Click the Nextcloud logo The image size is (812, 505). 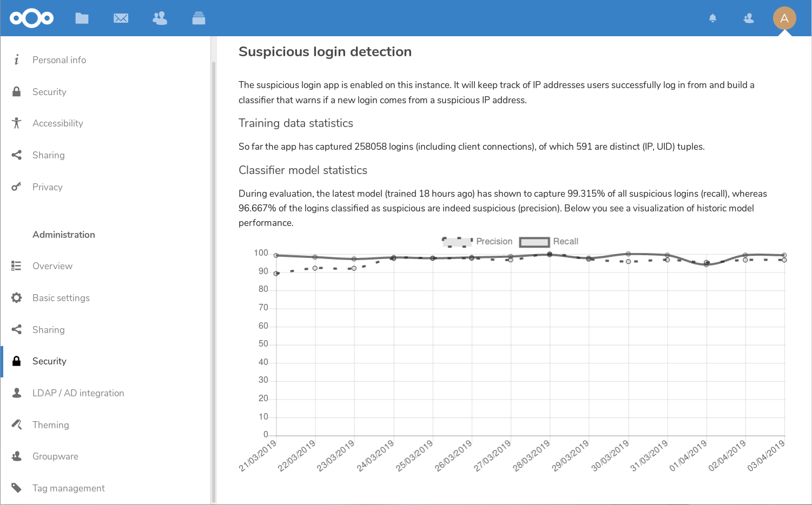click(31, 18)
